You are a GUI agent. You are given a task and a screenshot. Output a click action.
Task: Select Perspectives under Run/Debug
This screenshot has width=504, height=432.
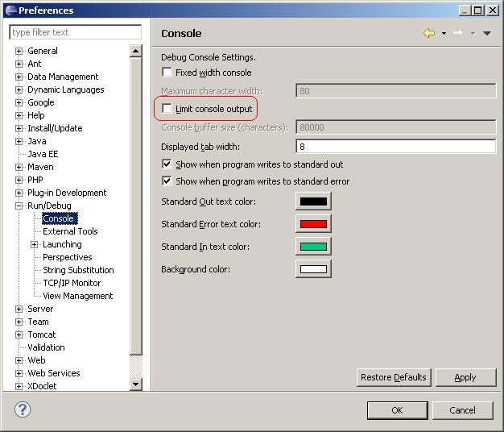point(67,257)
